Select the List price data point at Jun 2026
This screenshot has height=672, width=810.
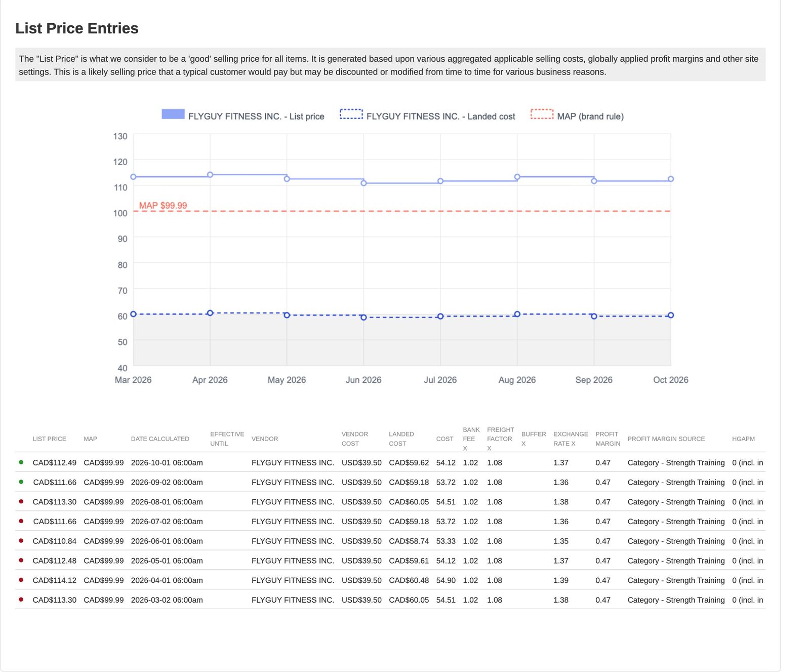(x=363, y=183)
